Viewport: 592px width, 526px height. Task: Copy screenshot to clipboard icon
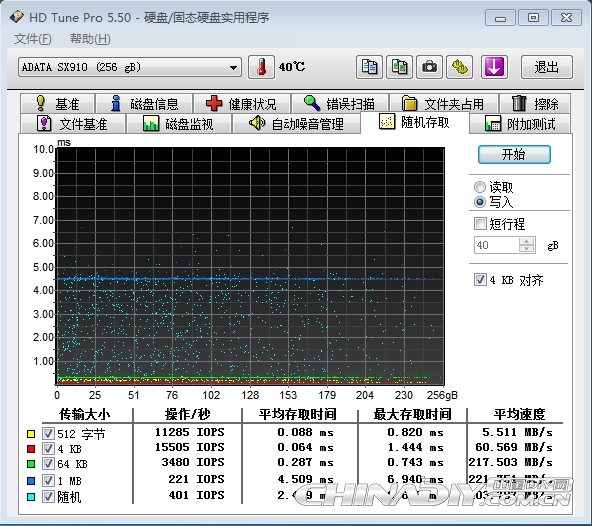(x=399, y=67)
